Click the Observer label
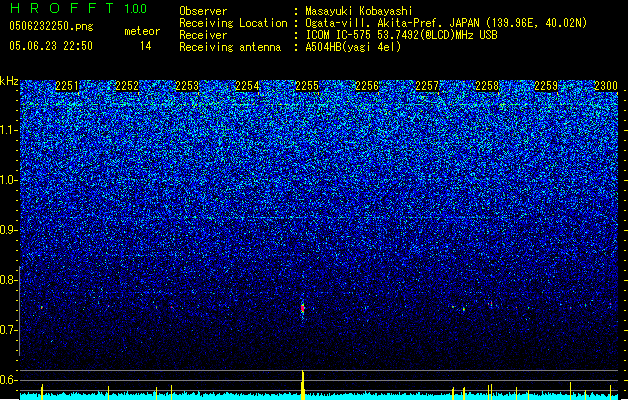 pos(203,11)
